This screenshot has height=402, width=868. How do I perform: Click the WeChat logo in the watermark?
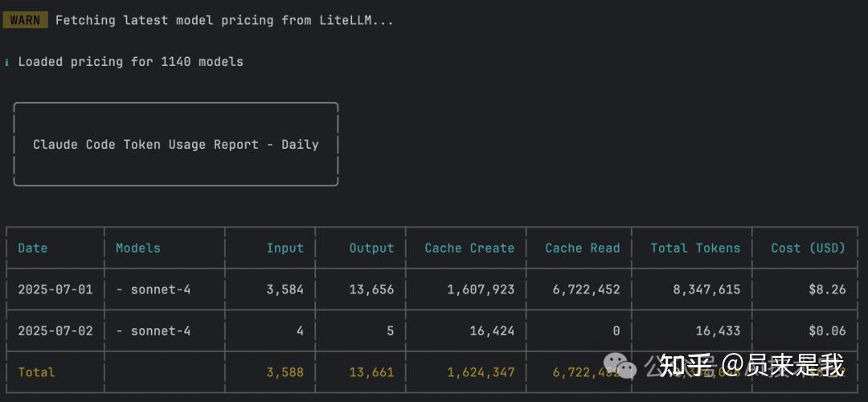(620, 366)
